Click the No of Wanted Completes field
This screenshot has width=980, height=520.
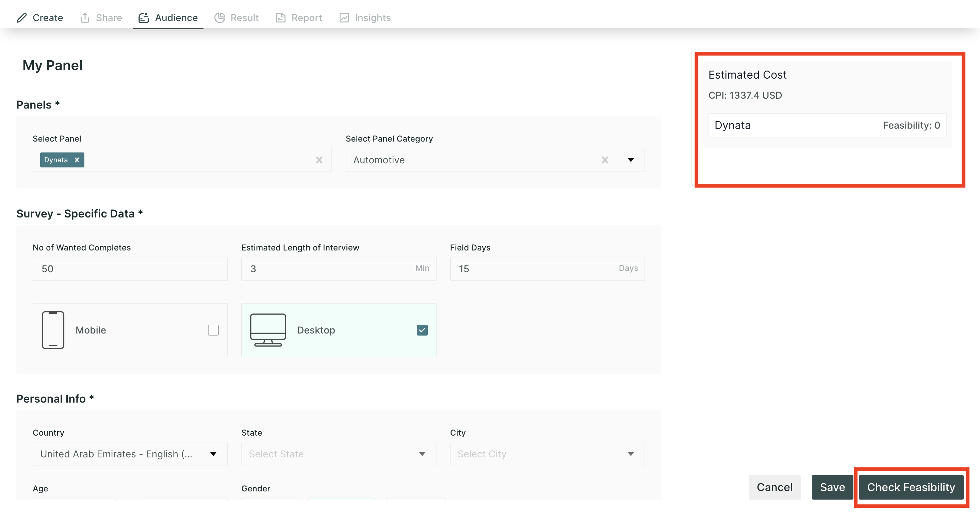[130, 269]
